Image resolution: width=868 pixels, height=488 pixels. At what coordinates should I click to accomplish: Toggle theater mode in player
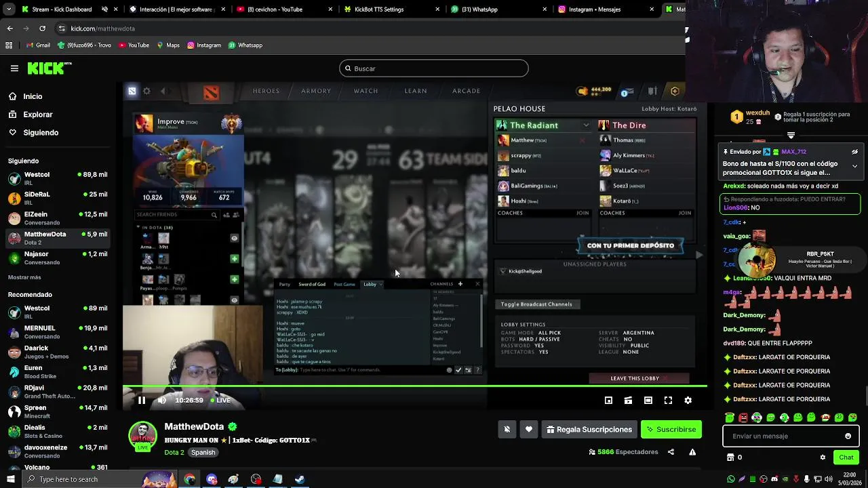point(648,401)
